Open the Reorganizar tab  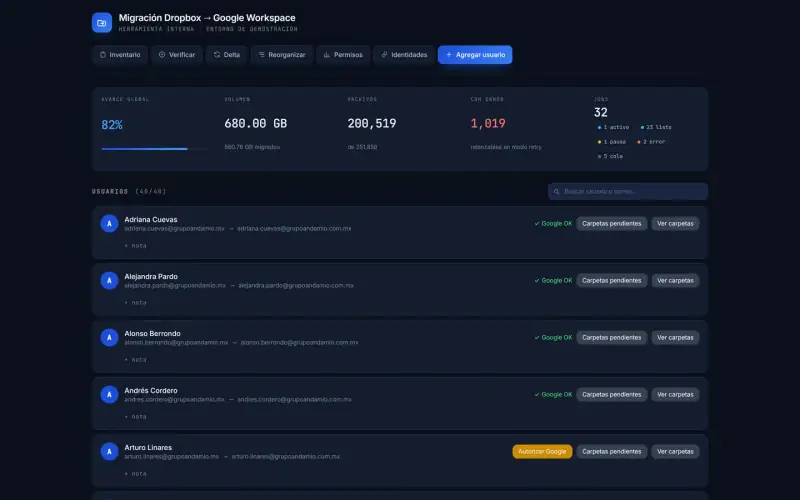coord(282,55)
